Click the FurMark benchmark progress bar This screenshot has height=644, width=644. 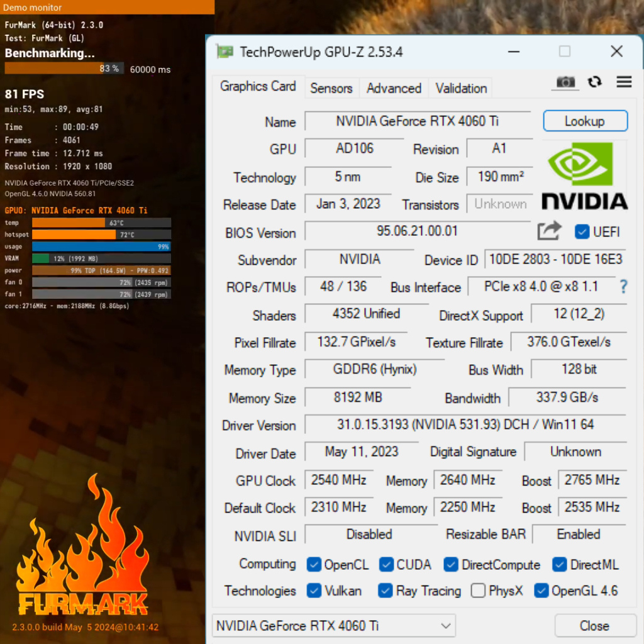pos(64,69)
